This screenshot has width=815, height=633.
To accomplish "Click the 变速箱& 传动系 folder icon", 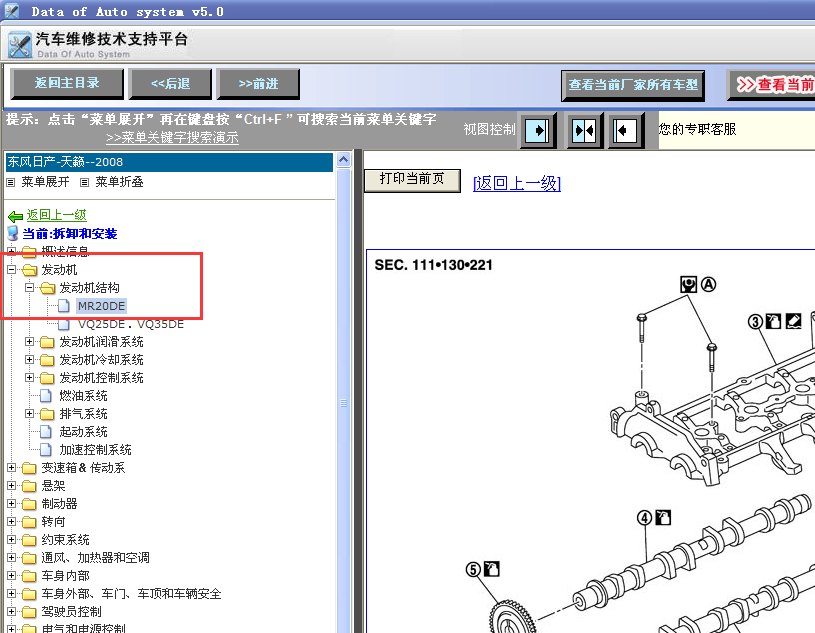I will [29, 468].
